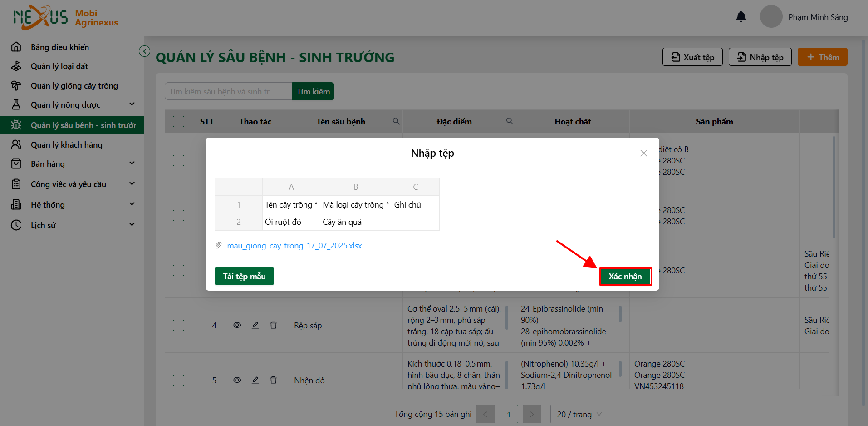Expand the Bán hàng submenu arrow
Screen dimensions: 868x426
[132, 163]
